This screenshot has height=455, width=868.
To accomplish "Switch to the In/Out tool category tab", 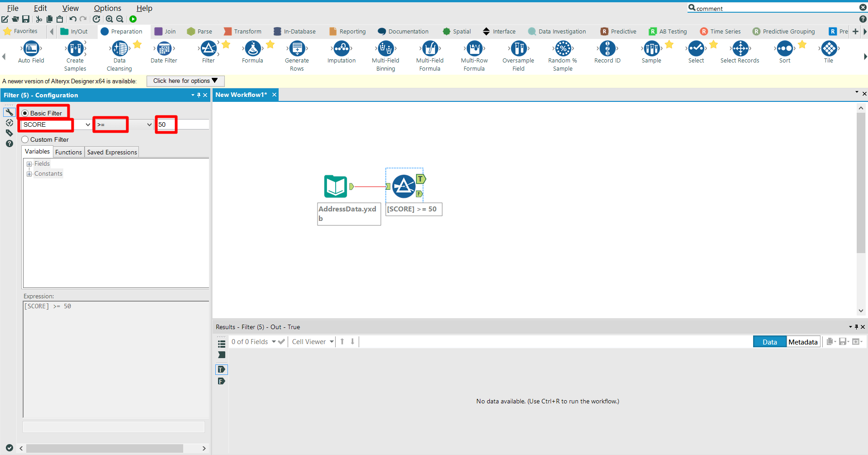I will click(74, 31).
